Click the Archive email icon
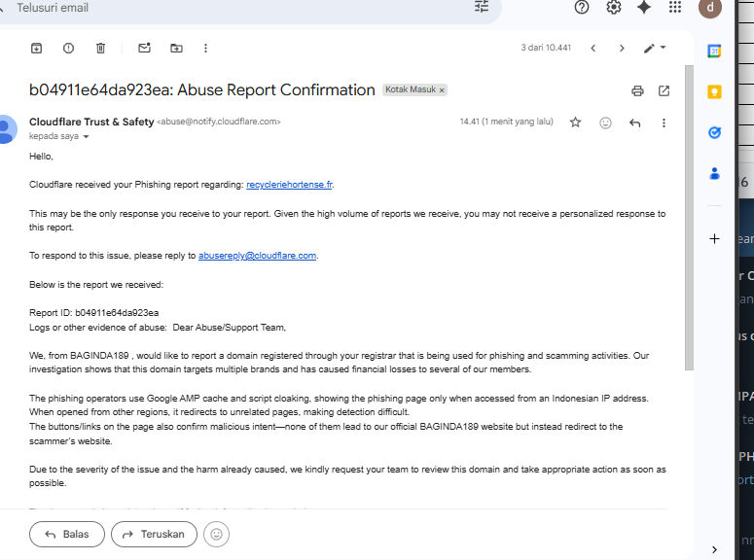The image size is (754, 560). [37, 48]
